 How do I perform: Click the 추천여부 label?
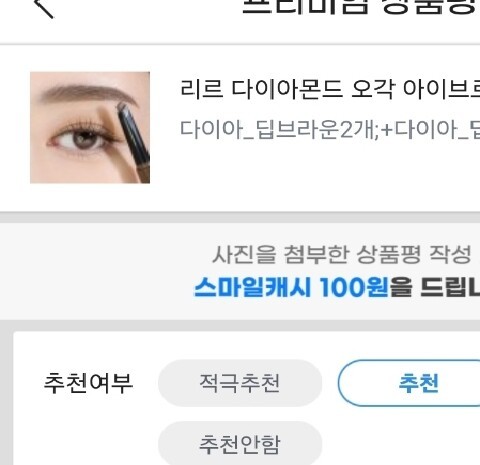88,383
